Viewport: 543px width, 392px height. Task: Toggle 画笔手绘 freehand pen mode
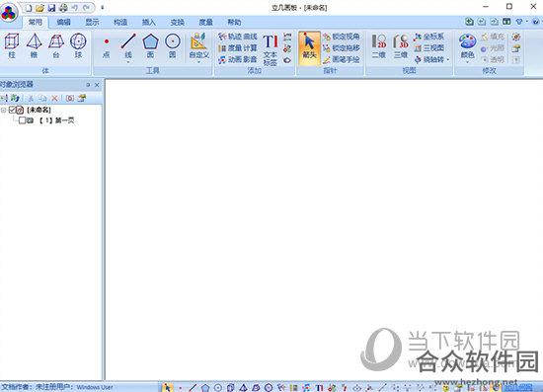tap(342, 59)
